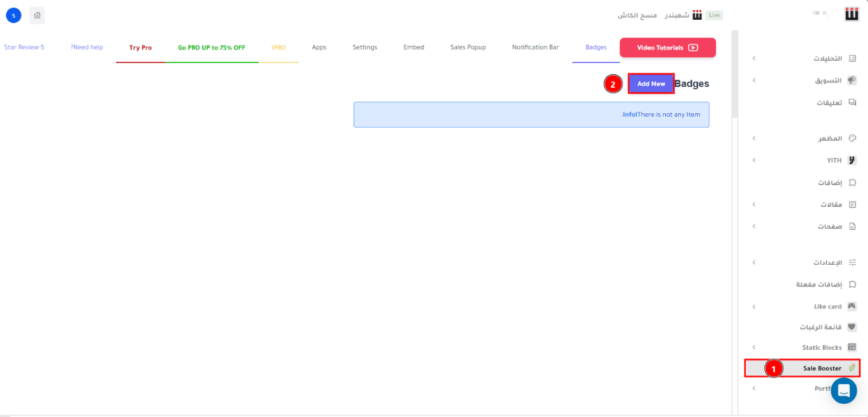Open the Settings tab
Viewport: 868px width, 417px height.
pos(365,47)
